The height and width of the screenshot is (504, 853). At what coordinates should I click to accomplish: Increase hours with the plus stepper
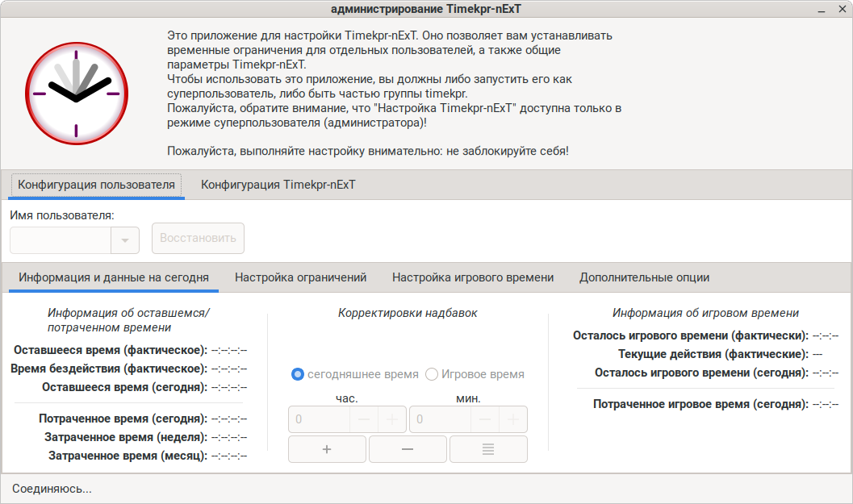(x=391, y=419)
